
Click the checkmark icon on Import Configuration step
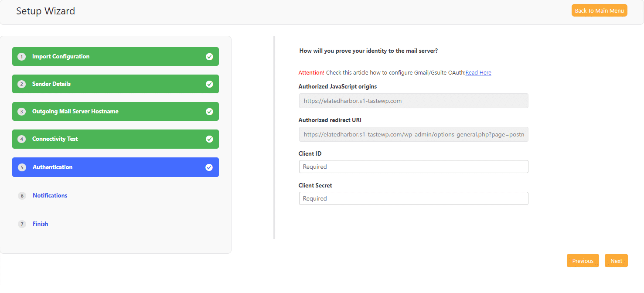(209, 57)
